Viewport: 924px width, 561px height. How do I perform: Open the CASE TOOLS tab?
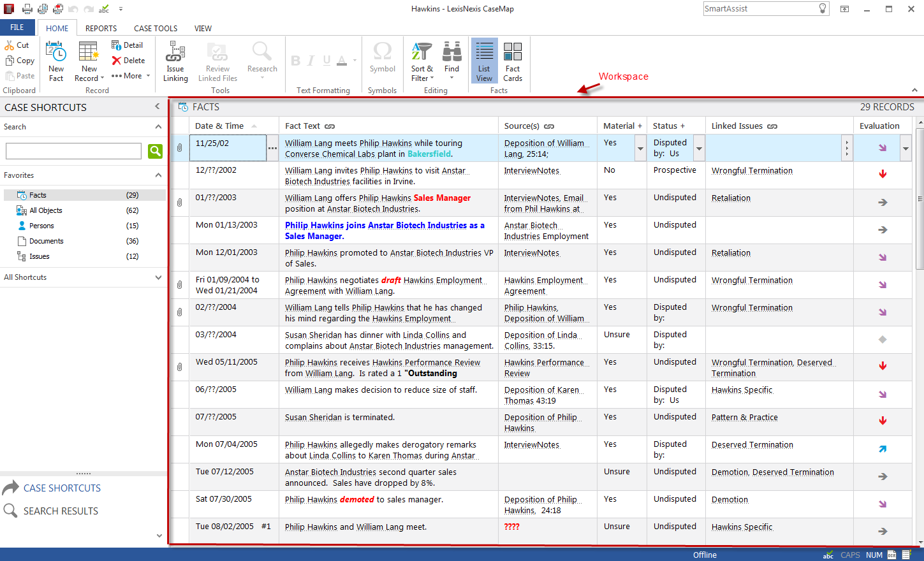tap(156, 29)
